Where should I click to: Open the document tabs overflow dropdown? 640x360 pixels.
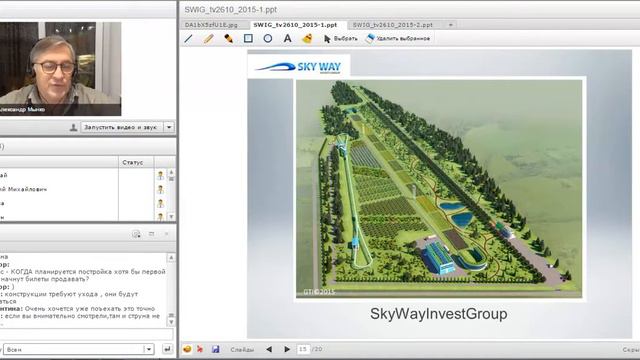pyautogui.click(x=451, y=25)
